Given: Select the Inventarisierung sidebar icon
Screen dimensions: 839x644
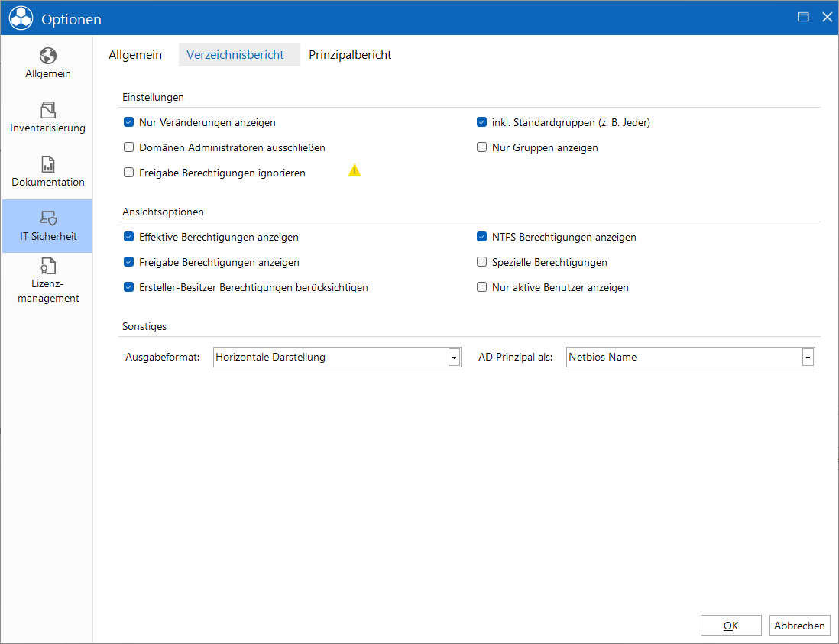Looking at the screenshot, I should pos(47,110).
